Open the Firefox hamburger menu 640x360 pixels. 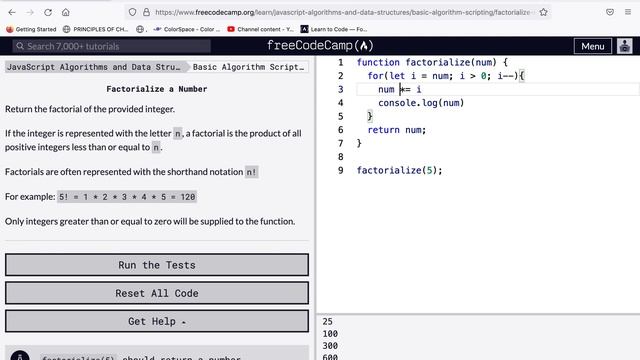pyautogui.click(x=628, y=12)
